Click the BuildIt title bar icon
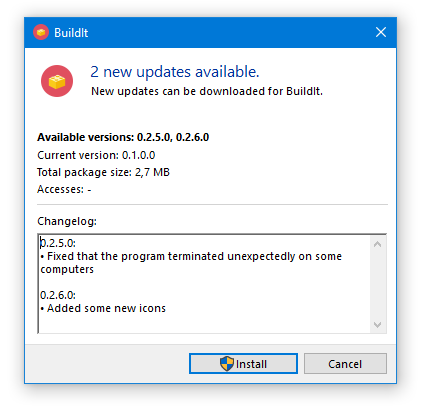 click(x=41, y=32)
